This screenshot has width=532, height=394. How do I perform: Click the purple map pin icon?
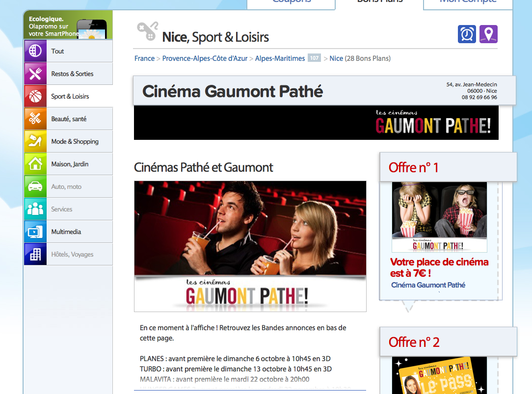(489, 34)
